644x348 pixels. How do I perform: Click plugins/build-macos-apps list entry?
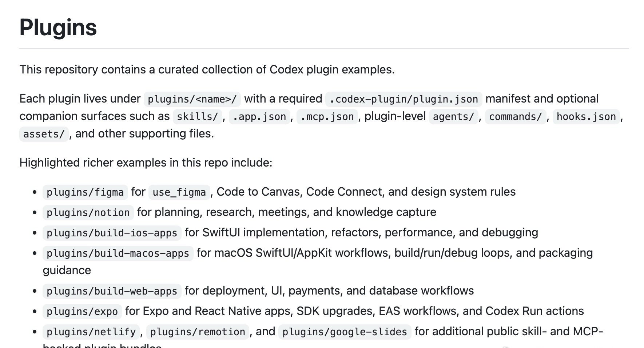click(118, 253)
